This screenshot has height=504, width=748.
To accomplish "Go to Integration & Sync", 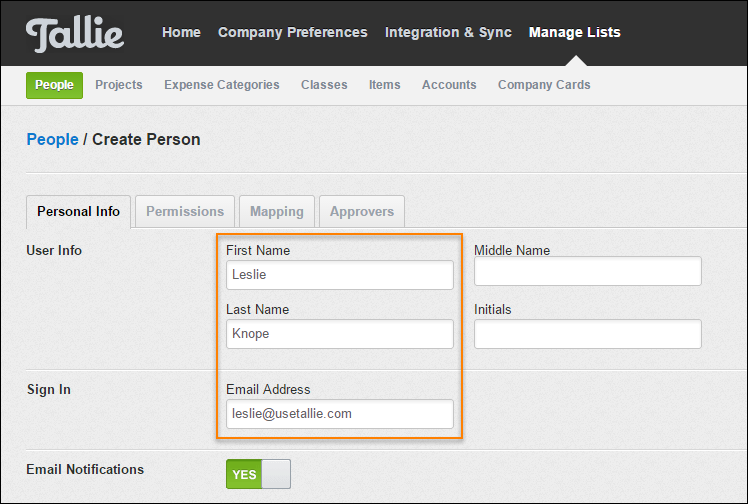I will coord(448,32).
